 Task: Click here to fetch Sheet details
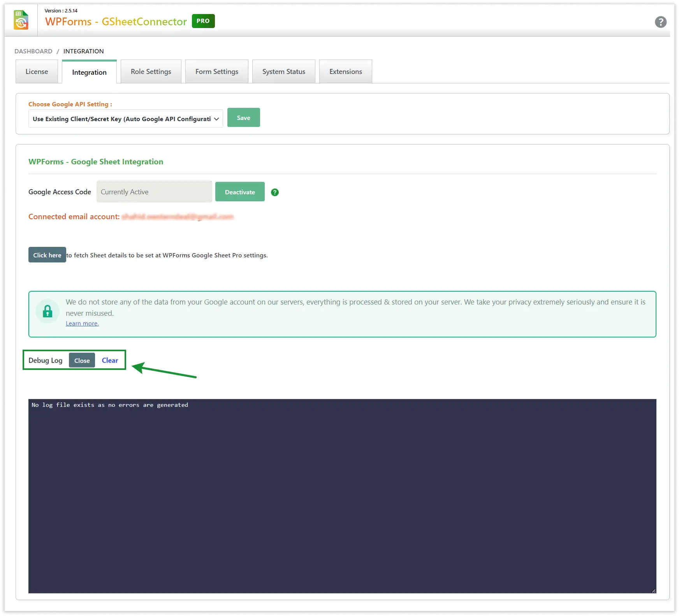pos(47,255)
